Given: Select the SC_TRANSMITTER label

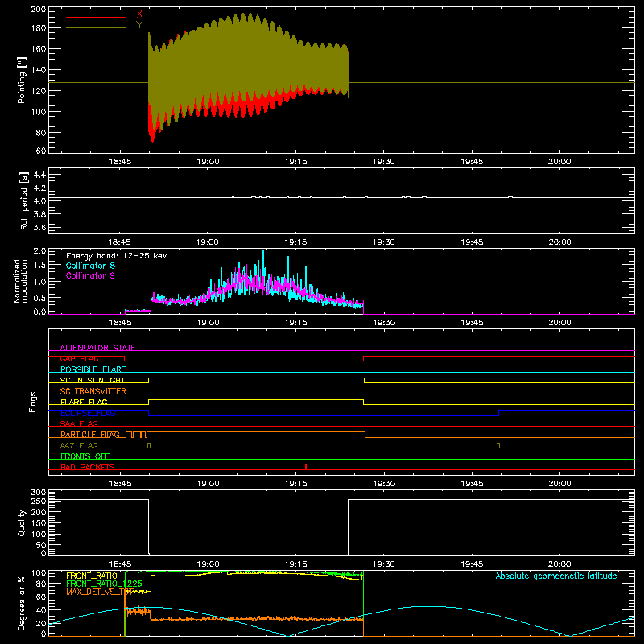Looking at the screenshot, I should 93,391.
